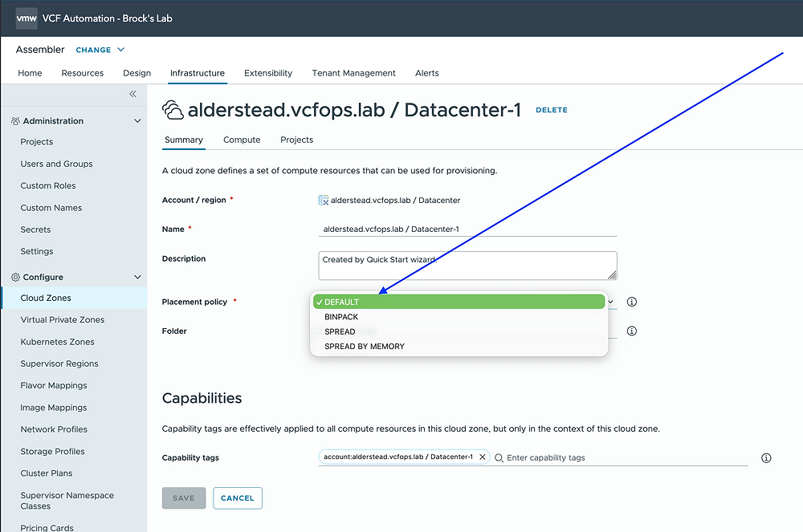Screen dimensions: 803x532
Task: Choose the plain SPREAD placement policy option
Action: [459, 331]
